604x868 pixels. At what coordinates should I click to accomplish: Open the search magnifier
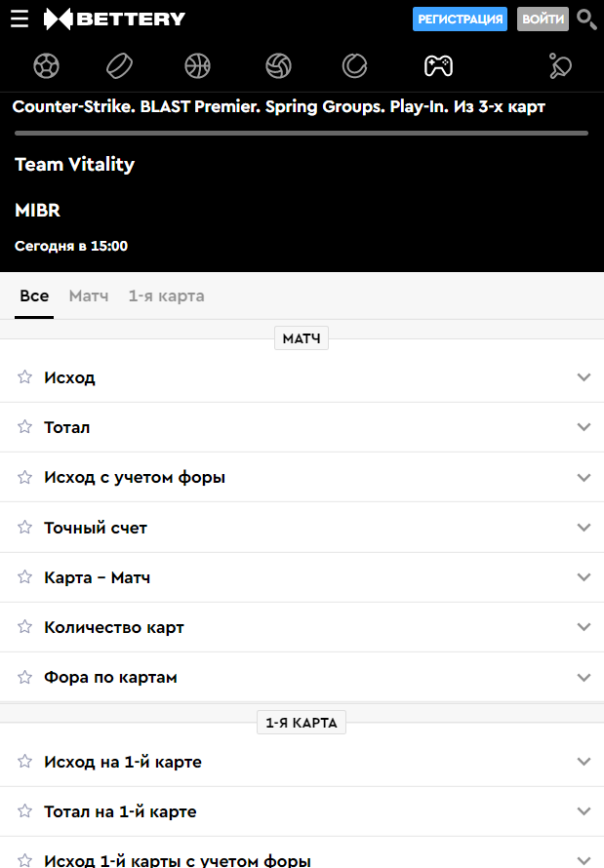586,20
